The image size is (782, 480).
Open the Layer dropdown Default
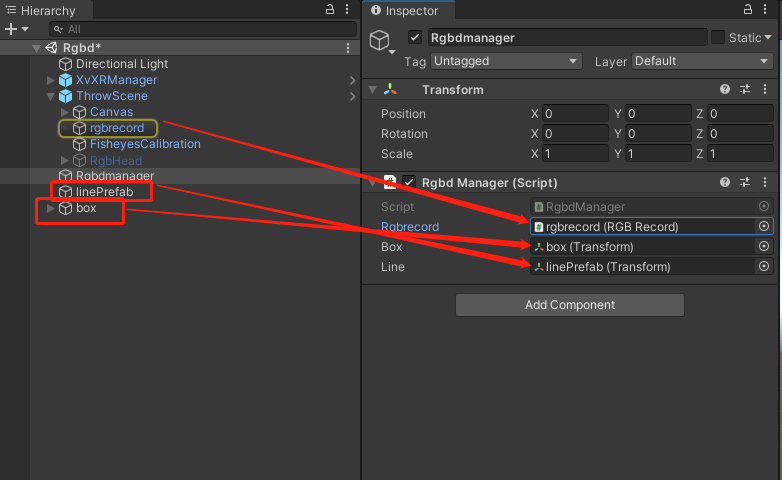coord(702,61)
